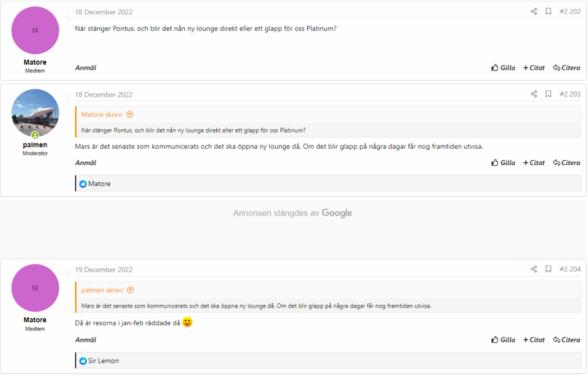This screenshot has height=376, width=588.
Task: Add post #2 203 to multi-quote (+Citat)
Action: tap(534, 163)
